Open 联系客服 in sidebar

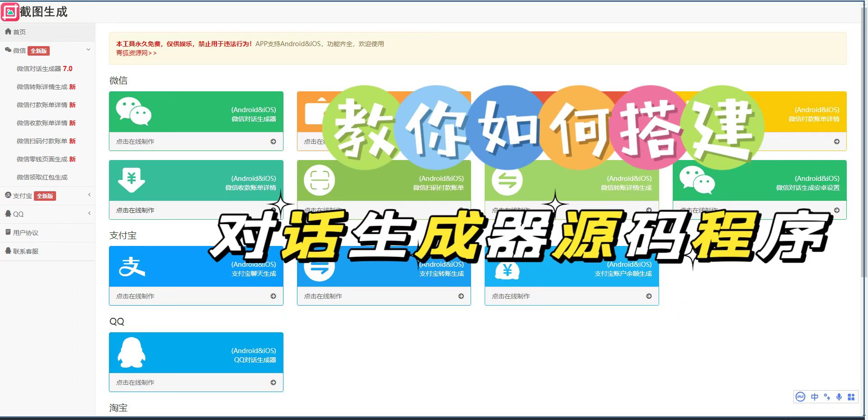coord(47,251)
